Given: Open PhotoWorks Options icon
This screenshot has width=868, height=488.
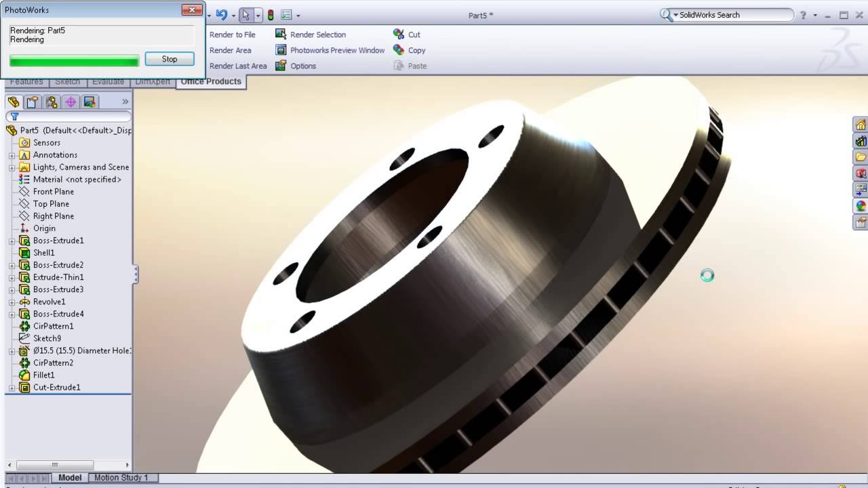Looking at the screenshot, I should click(x=281, y=66).
